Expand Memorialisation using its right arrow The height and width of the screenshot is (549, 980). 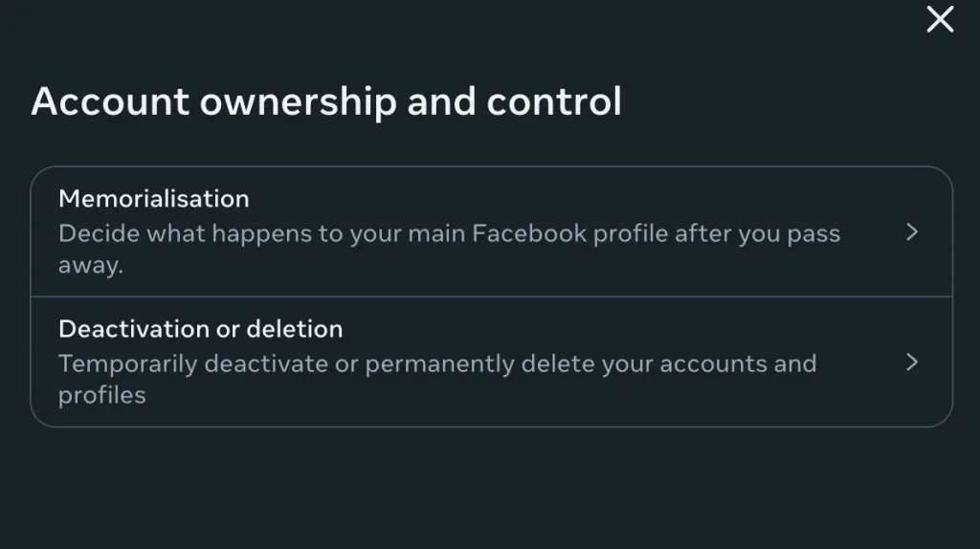912,232
